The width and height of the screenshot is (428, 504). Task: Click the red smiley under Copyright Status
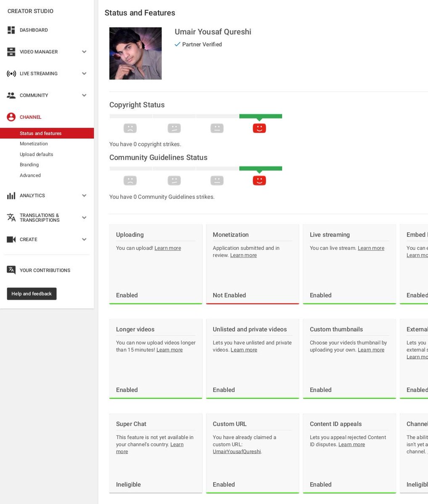[259, 128]
